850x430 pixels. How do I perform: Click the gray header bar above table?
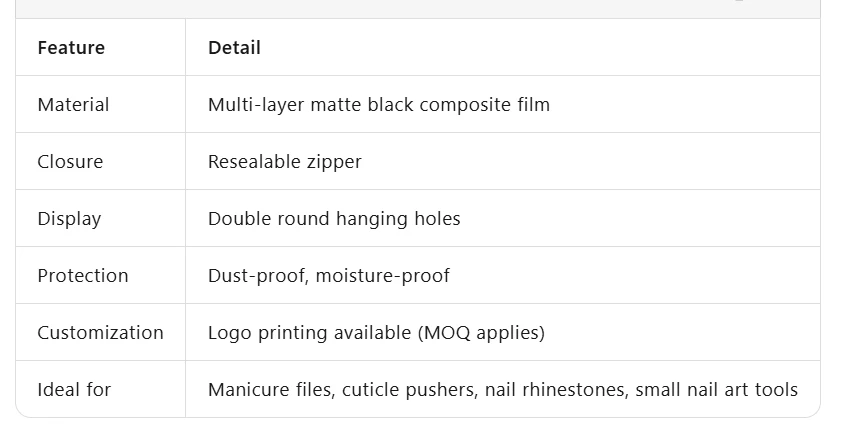coord(418,9)
